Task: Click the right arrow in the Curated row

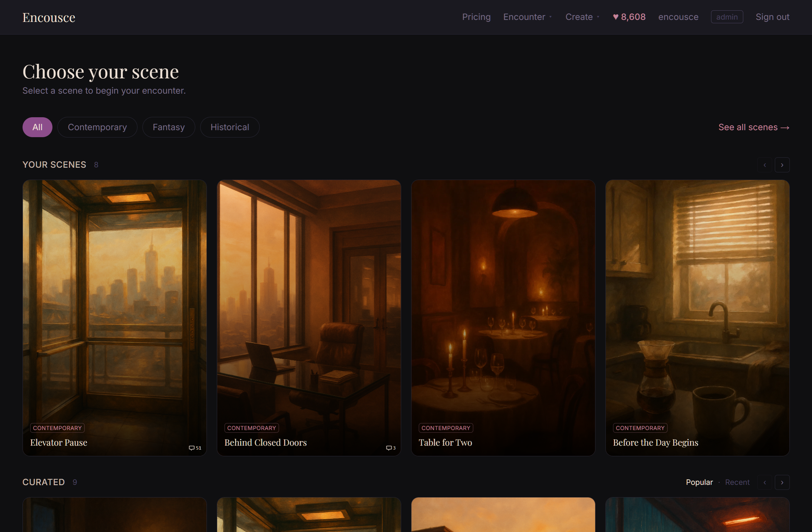Action: 782,482
